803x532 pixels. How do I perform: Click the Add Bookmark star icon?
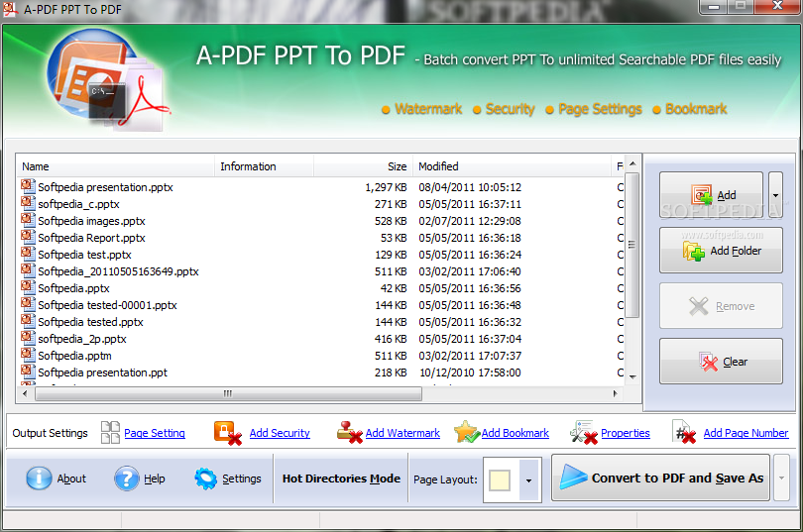(x=467, y=432)
